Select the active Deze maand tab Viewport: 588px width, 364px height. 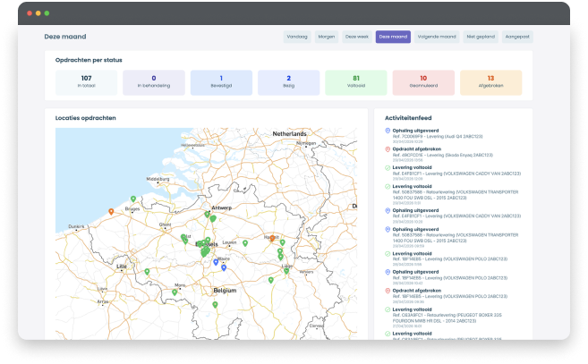coord(393,37)
